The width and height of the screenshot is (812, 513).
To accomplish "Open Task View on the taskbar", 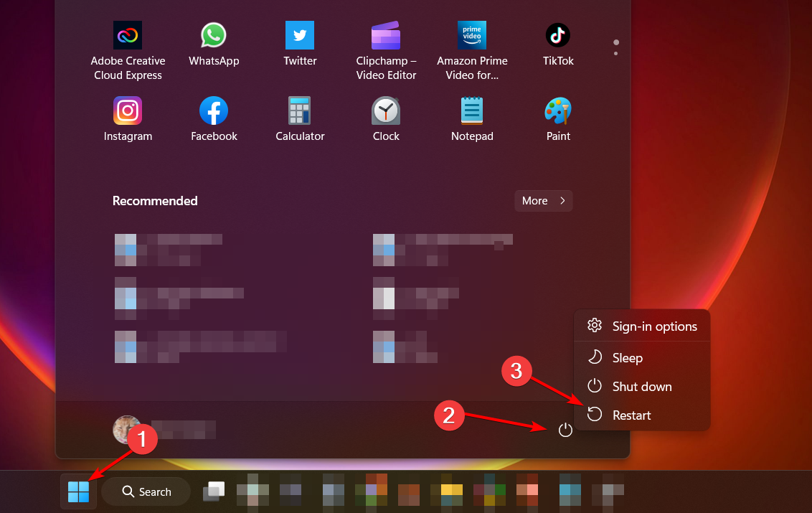I will click(213, 491).
